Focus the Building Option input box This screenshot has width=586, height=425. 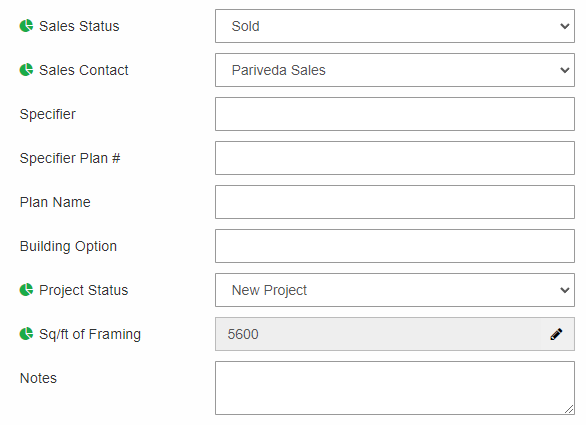click(x=395, y=246)
